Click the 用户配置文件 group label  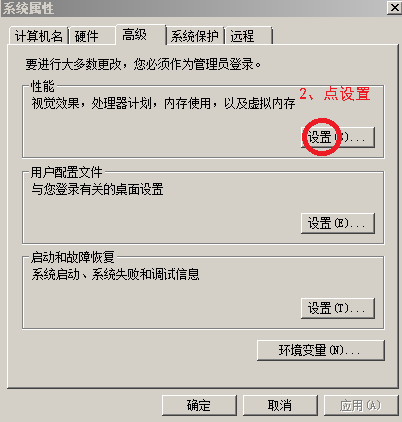pos(66,172)
